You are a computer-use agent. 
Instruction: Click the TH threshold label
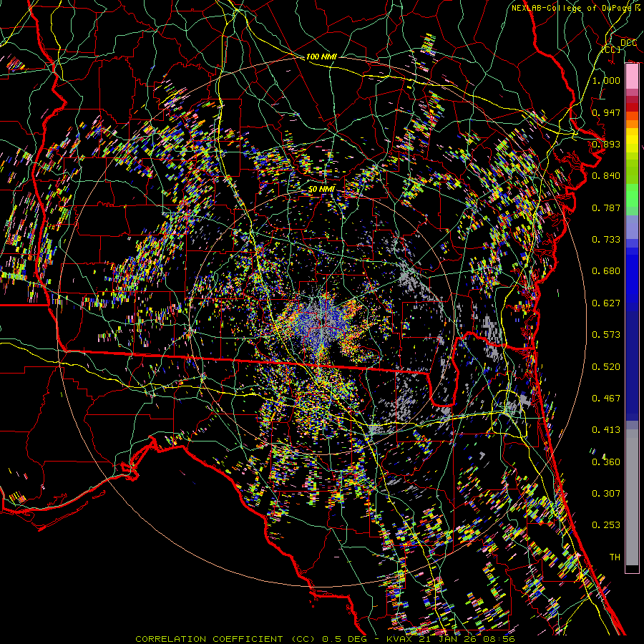pyautogui.click(x=615, y=557)
